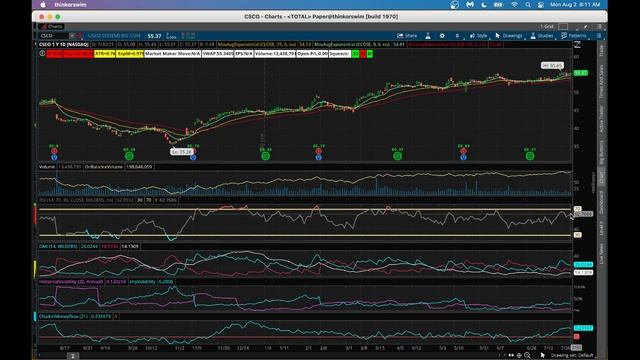
Task: Click the ImpVolatility study label
Action: 142,282
